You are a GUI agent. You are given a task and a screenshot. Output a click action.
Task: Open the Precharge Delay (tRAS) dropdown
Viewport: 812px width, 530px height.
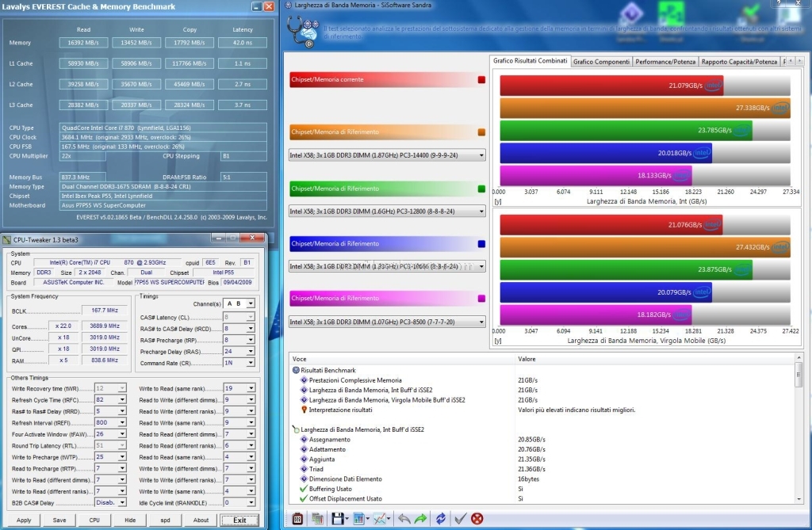[239, 351]
